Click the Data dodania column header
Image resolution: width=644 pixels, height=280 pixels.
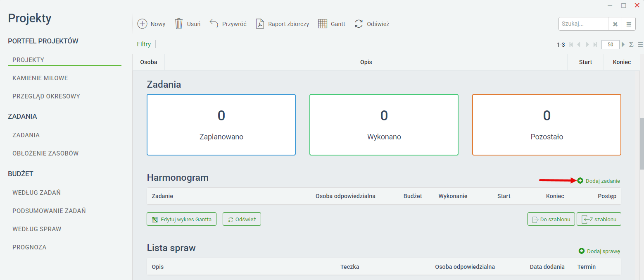click(x=547, y=267)
